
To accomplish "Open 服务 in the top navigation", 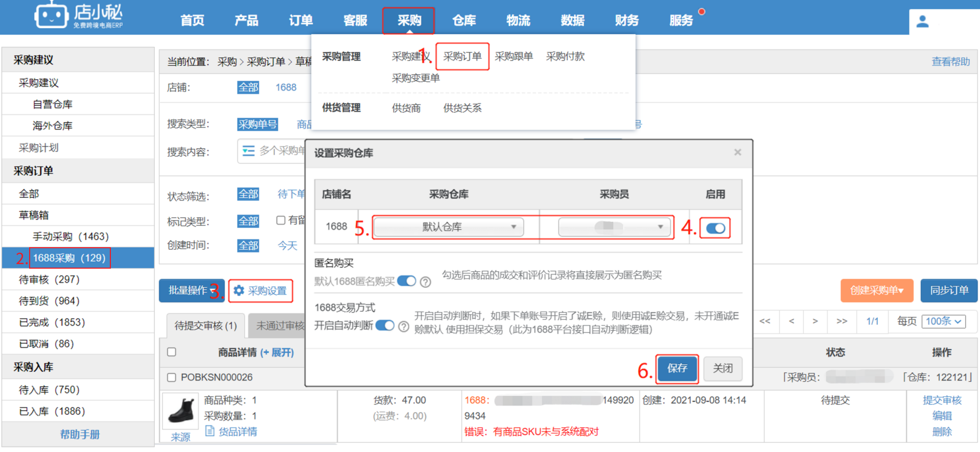I will (x=681, y=20).
